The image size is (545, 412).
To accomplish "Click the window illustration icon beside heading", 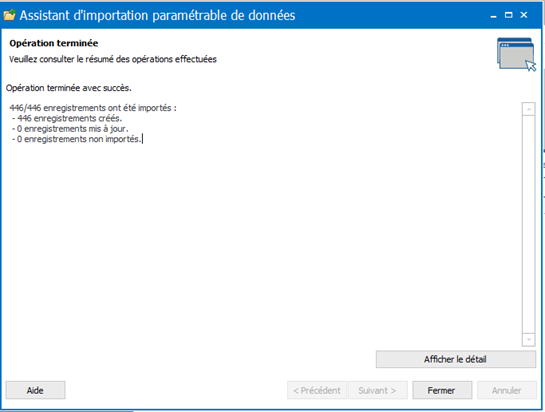I will [x=516, y=54].
